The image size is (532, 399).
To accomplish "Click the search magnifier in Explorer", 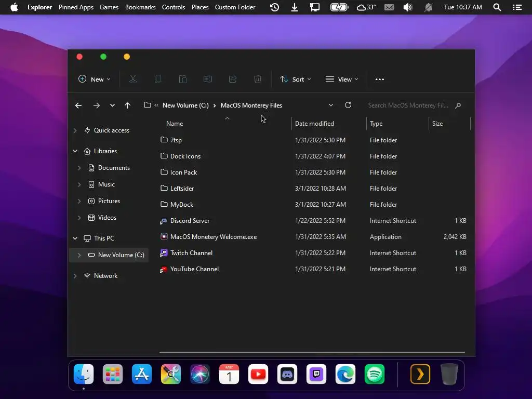I will (458, 105).
